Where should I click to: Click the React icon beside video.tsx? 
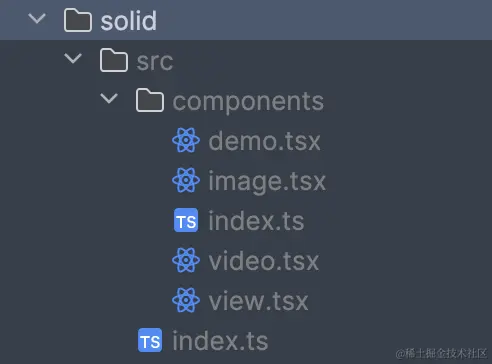coord(186,260)
